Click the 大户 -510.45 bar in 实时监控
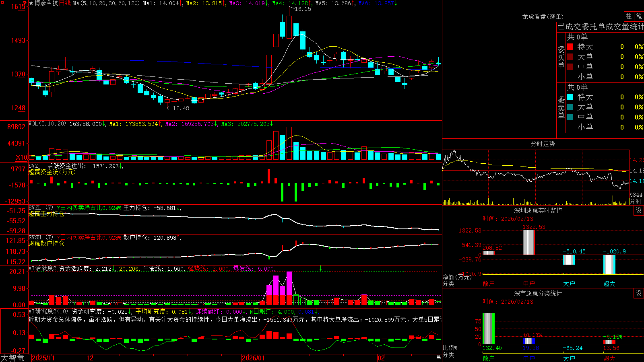Viewport: 644px width, 362px height. click(569, 260)
